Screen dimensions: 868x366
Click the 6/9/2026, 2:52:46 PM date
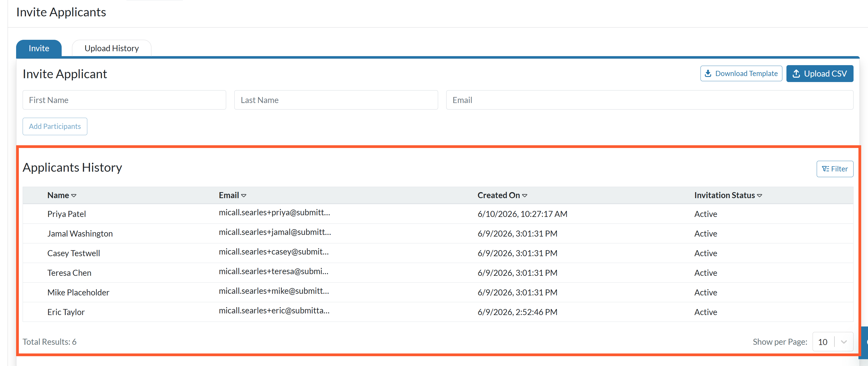[x=517, y=312]
